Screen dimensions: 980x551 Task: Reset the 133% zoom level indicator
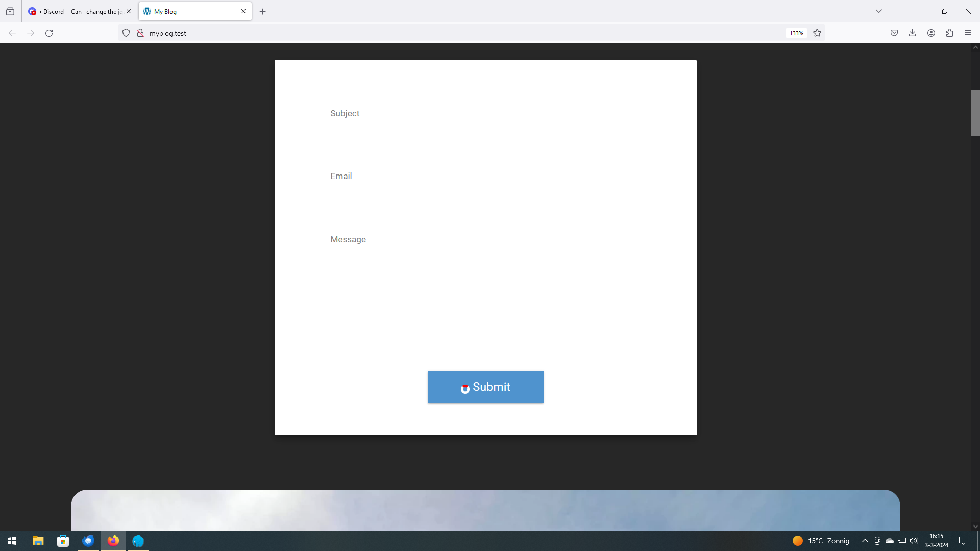click(x=796, y=33)
